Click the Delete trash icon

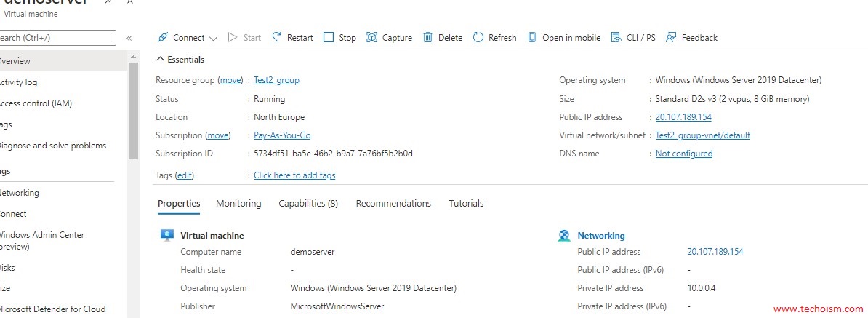coord(427,38)
